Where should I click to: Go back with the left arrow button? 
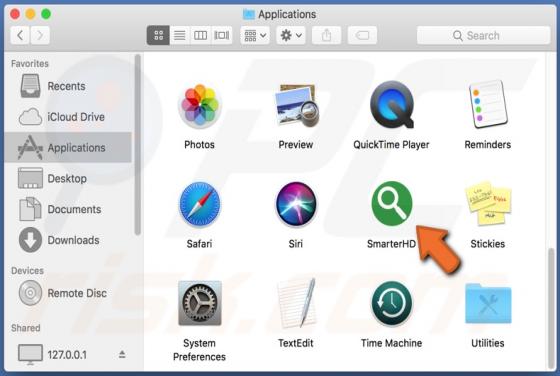coord(20,35)
